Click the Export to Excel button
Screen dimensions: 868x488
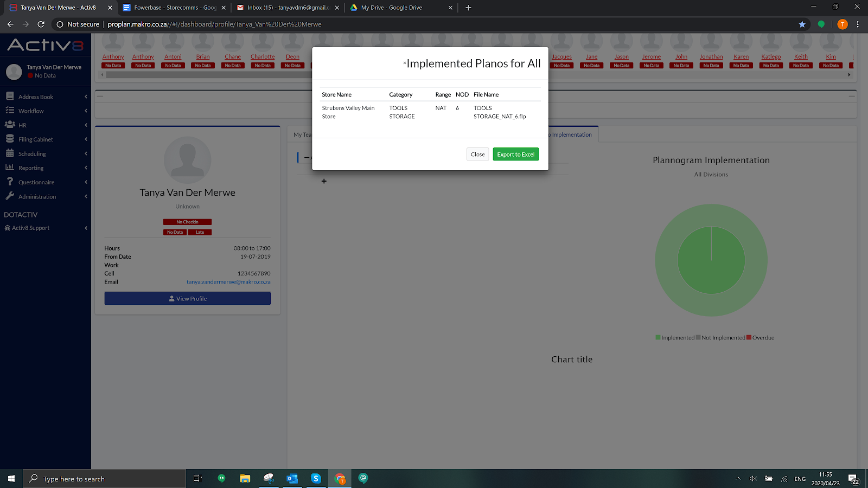point(516,155)
